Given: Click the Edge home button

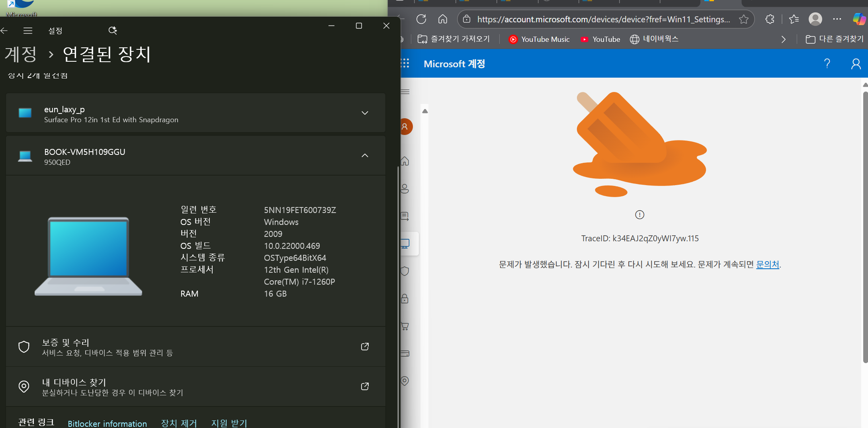Looking at the screenshot, I should [x=443, y=19].
